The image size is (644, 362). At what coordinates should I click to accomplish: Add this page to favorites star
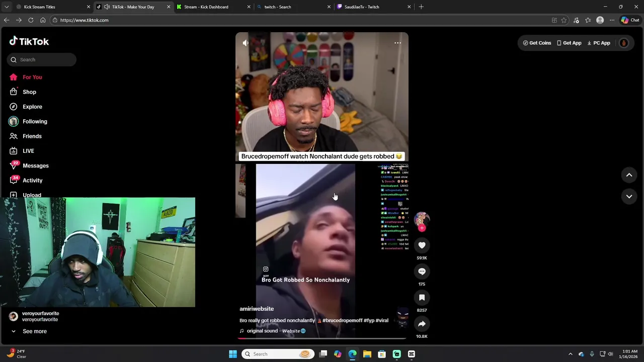coord(564,20)
